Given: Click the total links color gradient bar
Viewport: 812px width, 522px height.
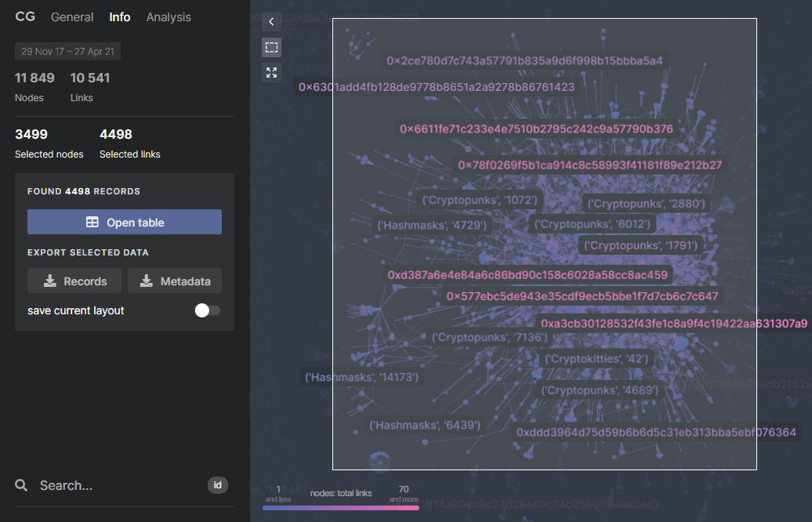Looking at the screenshot, I should [341, 507].
